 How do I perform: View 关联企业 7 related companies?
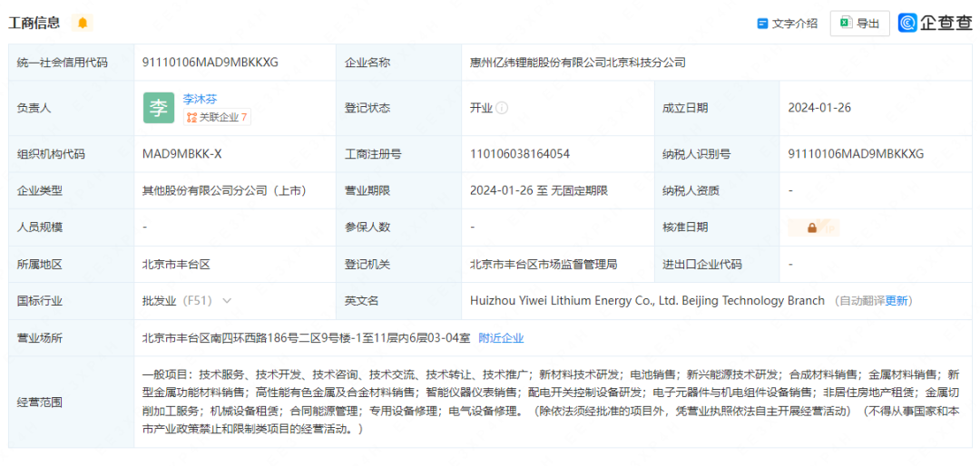[x=218, y=117]
